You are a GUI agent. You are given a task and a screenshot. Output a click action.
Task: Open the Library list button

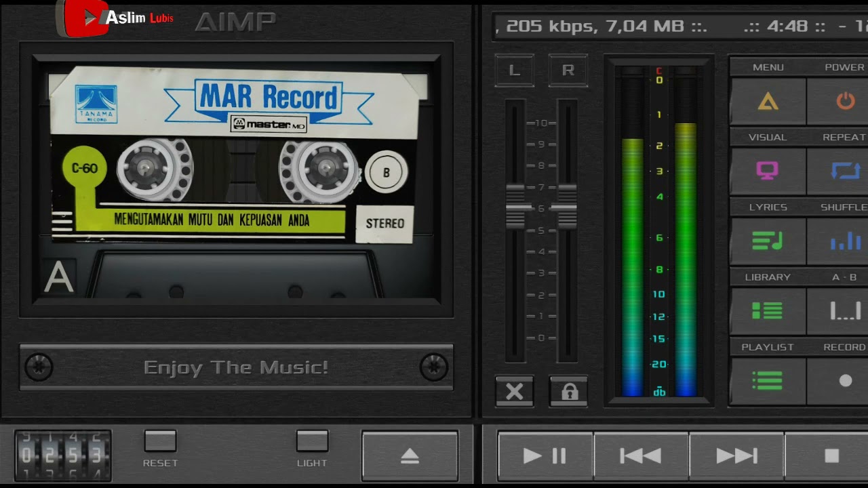768,311
